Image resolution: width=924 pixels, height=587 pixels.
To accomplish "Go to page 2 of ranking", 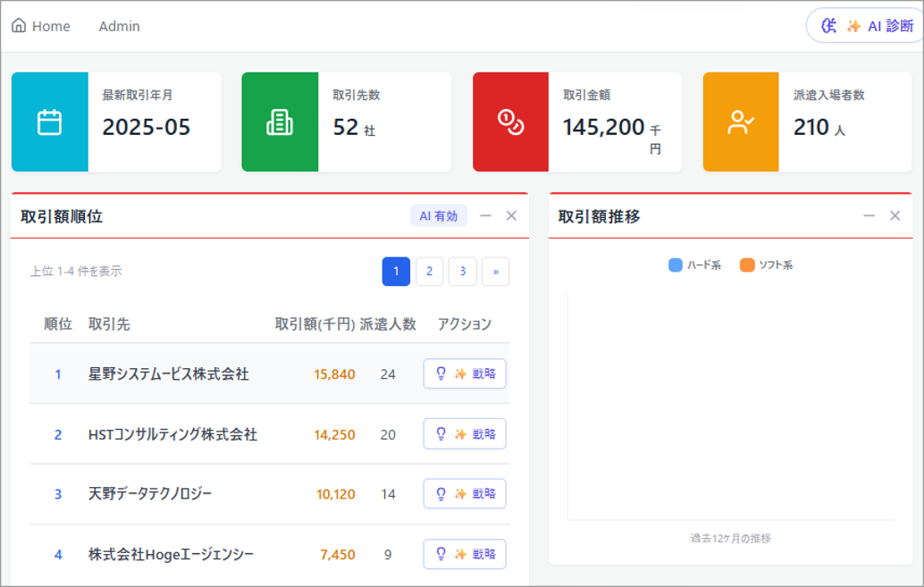I will pyautogui.click(x=429, y=272).
